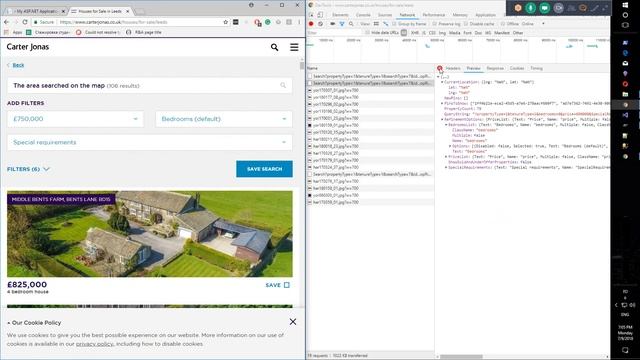The height and width of the screenshot is (360, 640).
Task: Open the Bedrooms (default) dropdown
Action: [x=224, y=119]
